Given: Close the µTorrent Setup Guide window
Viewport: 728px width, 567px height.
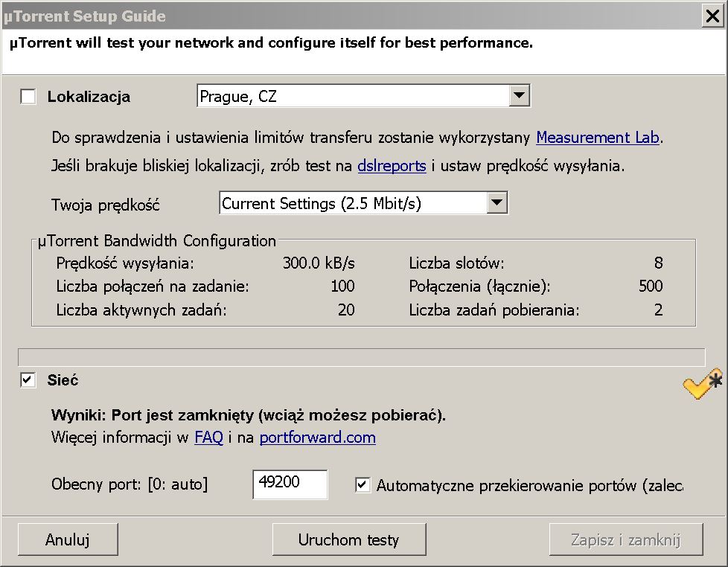Looking at the screenshot, I should click(712, 16).
